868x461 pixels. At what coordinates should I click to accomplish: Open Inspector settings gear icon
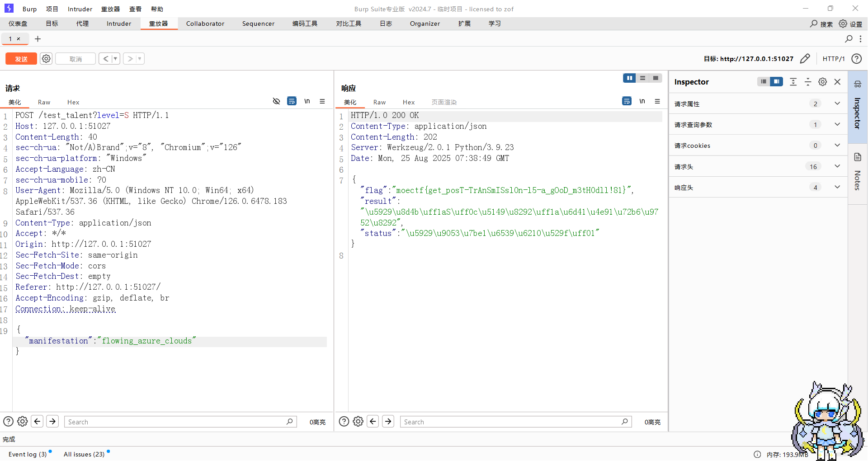[822, 82]
